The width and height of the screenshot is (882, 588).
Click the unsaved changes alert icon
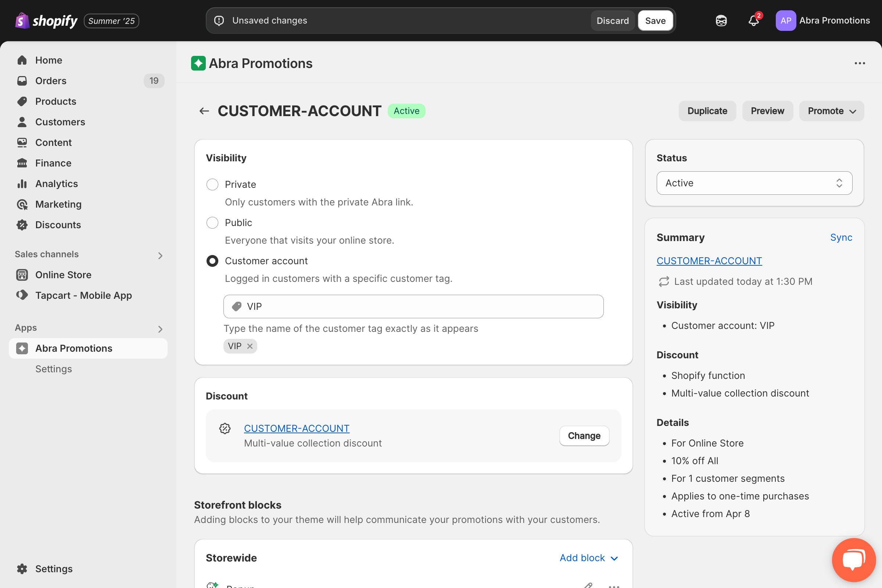coord(219,21)
